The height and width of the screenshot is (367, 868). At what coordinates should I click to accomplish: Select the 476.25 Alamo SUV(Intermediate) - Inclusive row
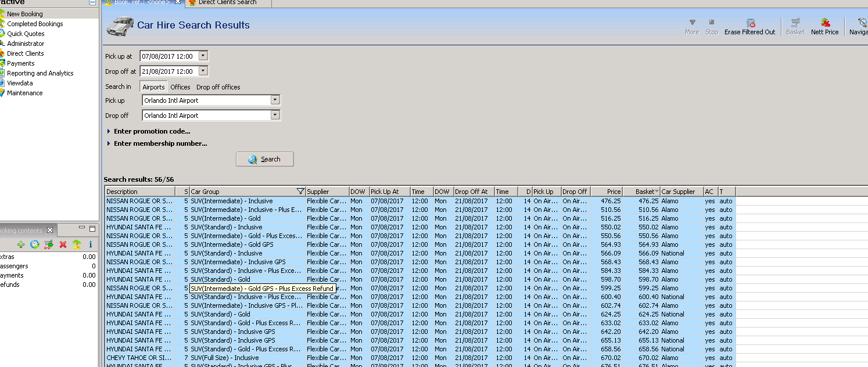420,201
